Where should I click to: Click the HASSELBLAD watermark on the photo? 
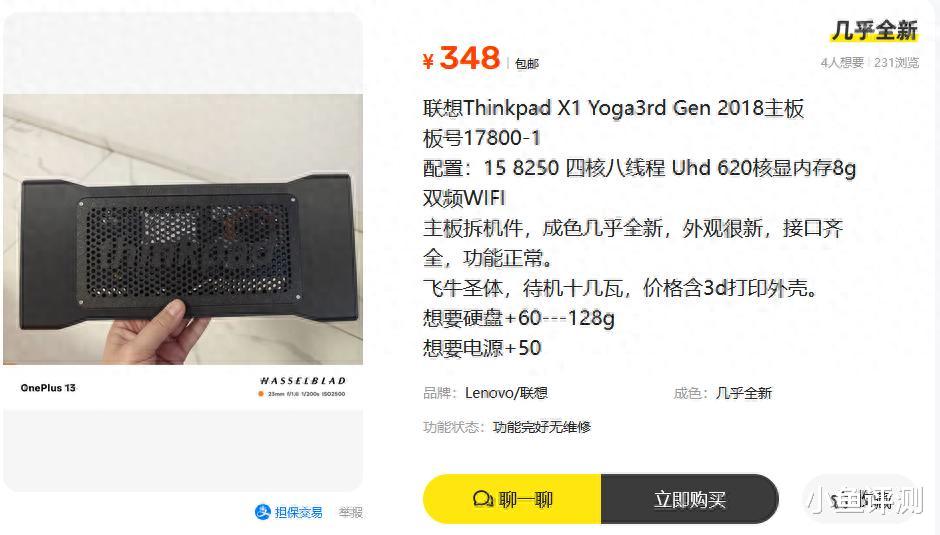pos(303,381)
